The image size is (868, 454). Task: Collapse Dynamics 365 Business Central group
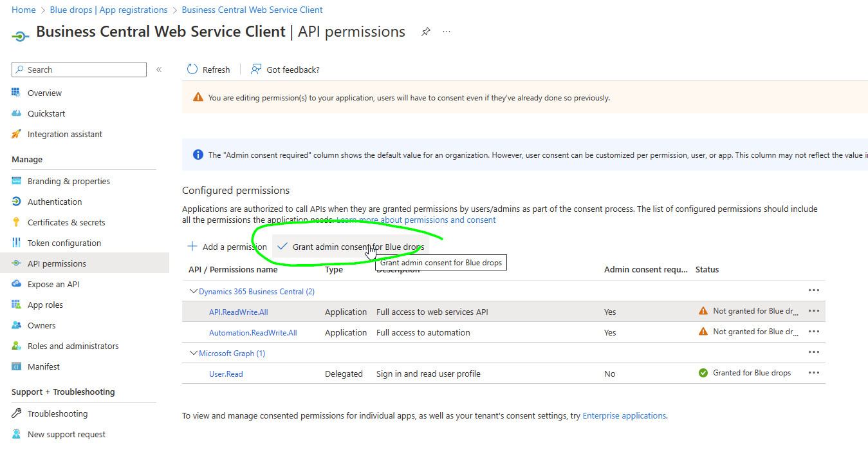pos(193,292)
